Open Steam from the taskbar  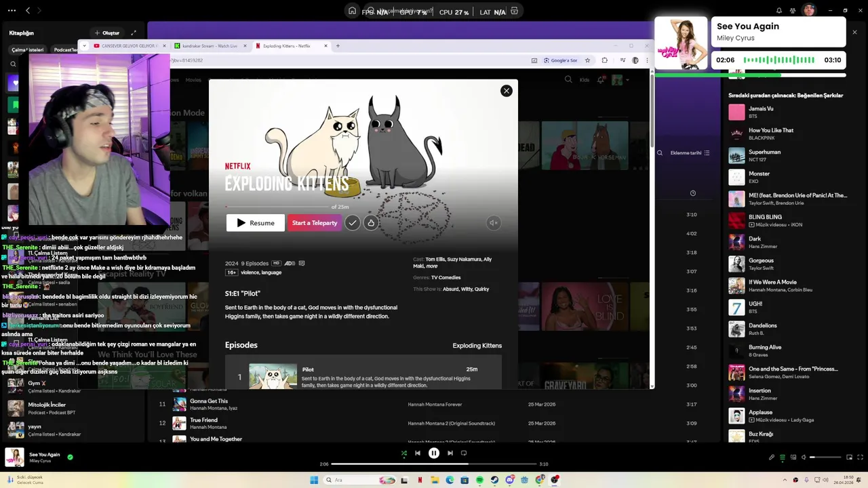(494, 480)
